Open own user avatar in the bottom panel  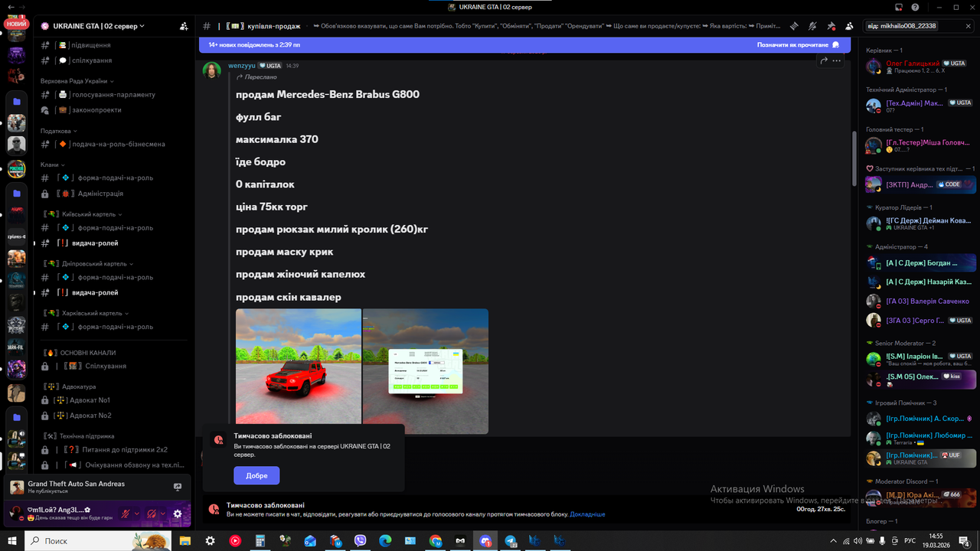point(16,513)
